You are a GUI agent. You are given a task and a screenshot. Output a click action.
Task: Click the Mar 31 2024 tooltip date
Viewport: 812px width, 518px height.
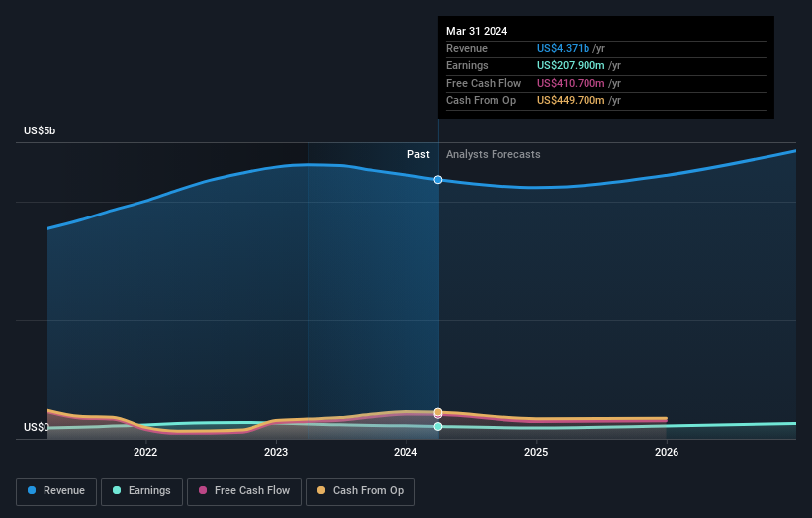[x=477, y=31]
